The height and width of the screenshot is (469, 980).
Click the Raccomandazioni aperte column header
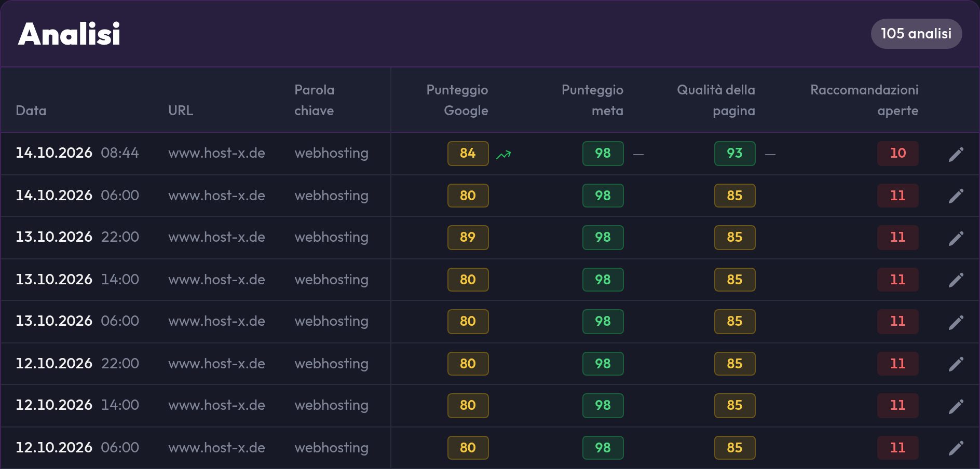coord(864,100)
